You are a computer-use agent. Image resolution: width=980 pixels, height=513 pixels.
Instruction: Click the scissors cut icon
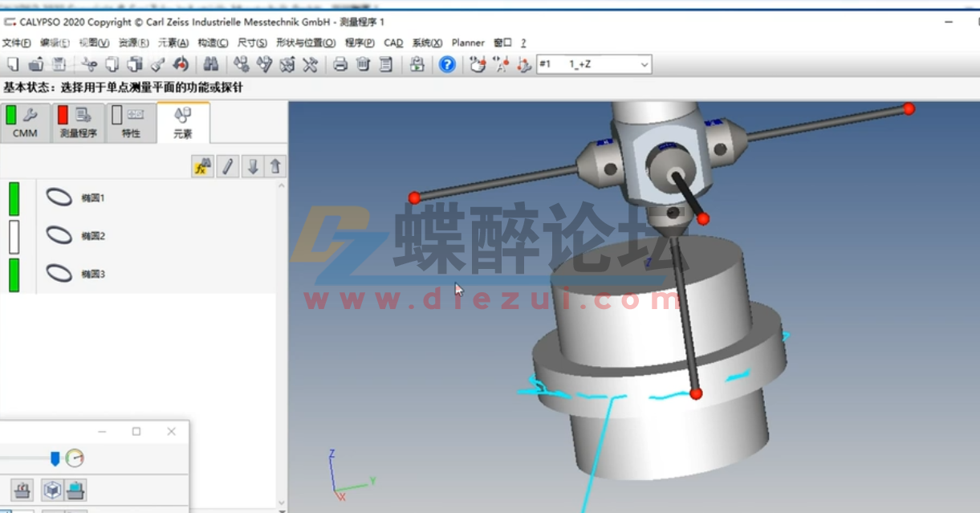(88, 64)
